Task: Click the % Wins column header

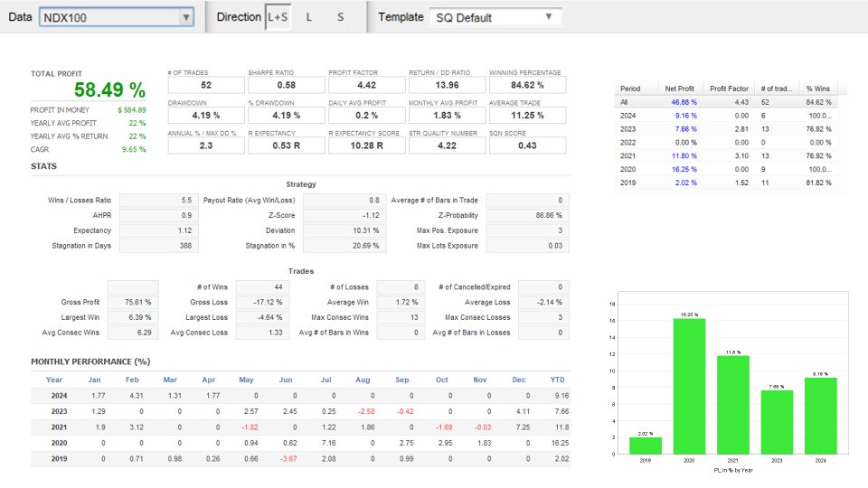Action: coord(817,89)
